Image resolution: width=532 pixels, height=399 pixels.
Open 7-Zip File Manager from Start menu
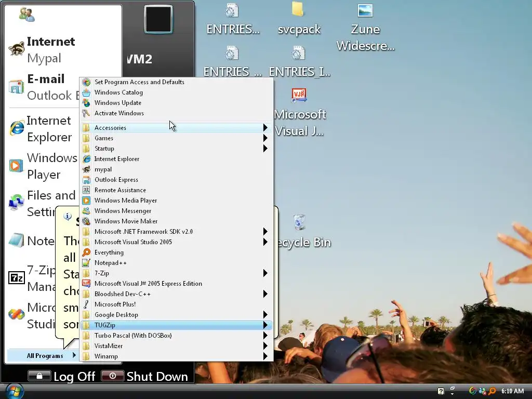pos(32,278)
